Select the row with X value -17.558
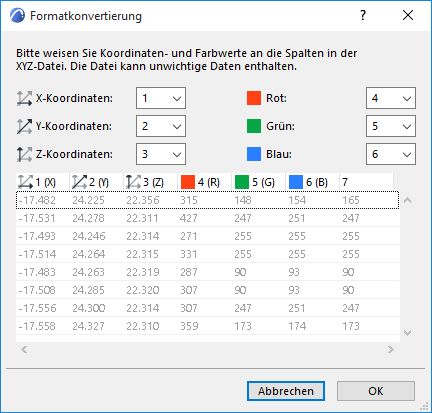Viewport: 432px width, 413px height. (207, 326)
